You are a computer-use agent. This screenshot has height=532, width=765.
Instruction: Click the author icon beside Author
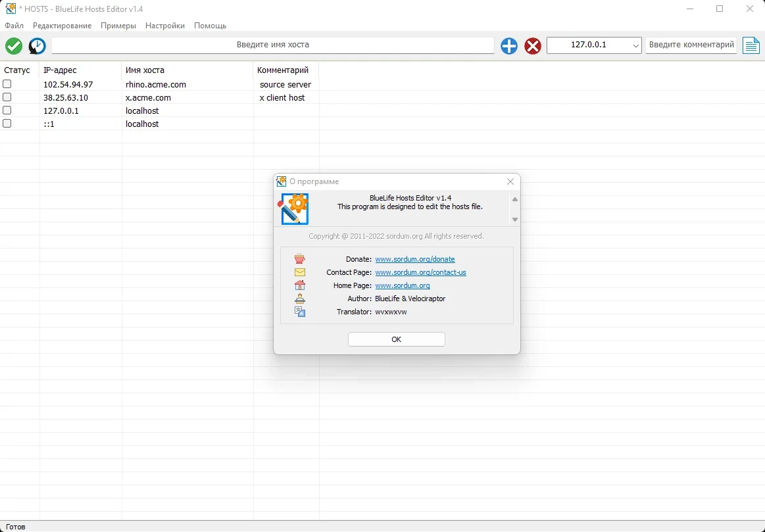(x=299, y=299)
